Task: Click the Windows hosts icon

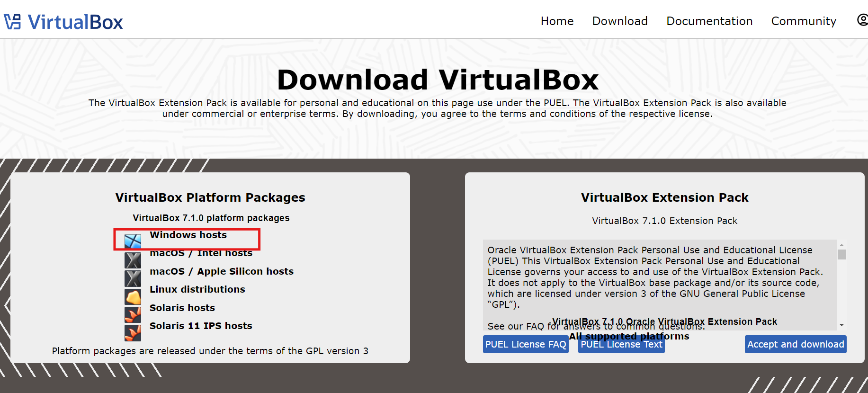Action: point(133,241)
